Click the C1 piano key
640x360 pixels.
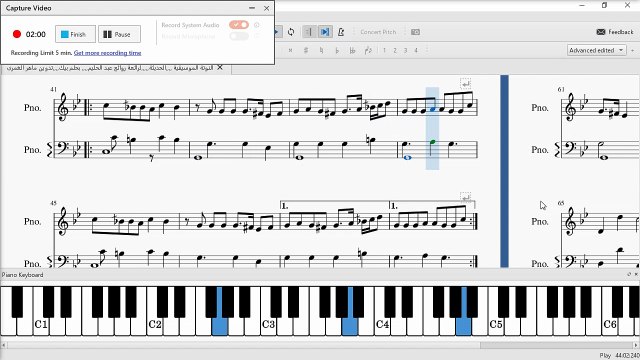(x=41, y=324)
